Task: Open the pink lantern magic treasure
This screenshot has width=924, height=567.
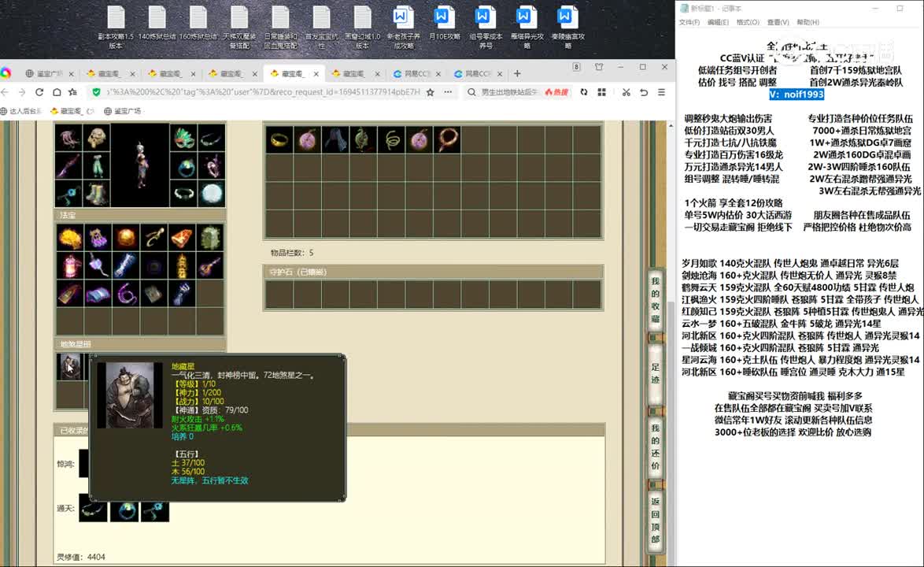Action: (x=69, y=266)
